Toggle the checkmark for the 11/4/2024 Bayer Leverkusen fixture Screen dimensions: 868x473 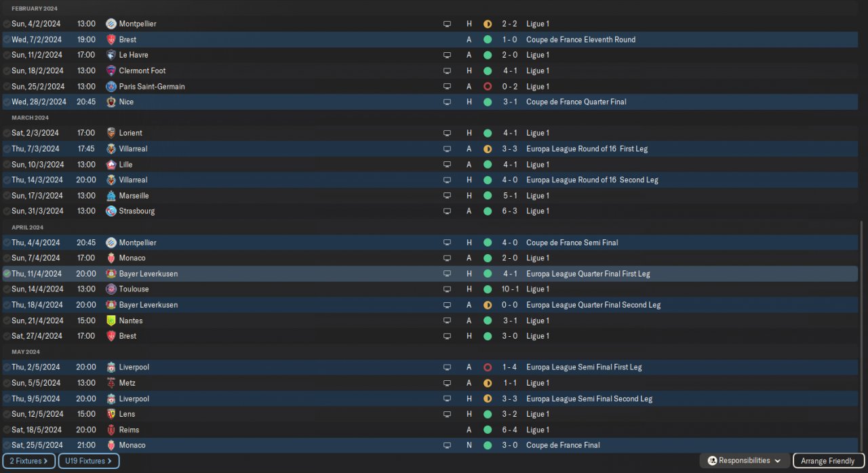(x=7, y=274)
